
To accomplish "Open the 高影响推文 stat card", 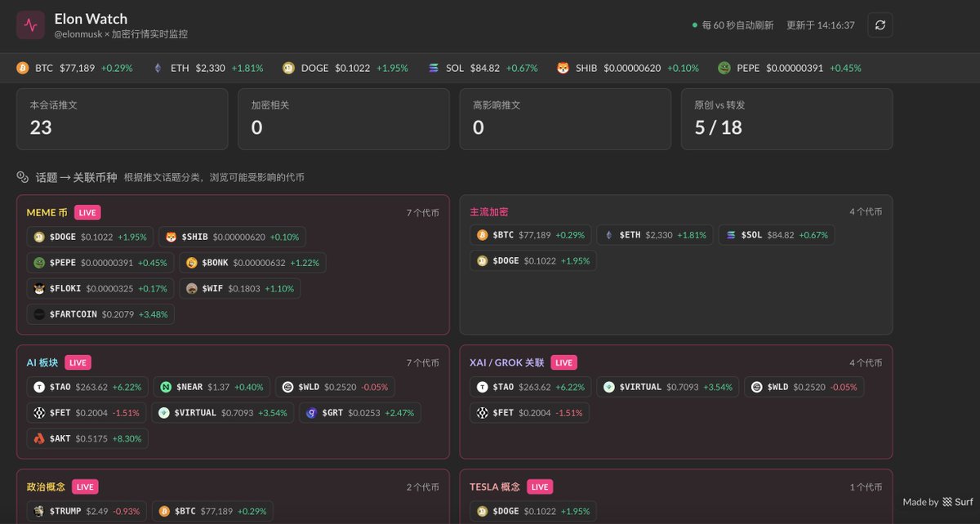I will (565, 119).
